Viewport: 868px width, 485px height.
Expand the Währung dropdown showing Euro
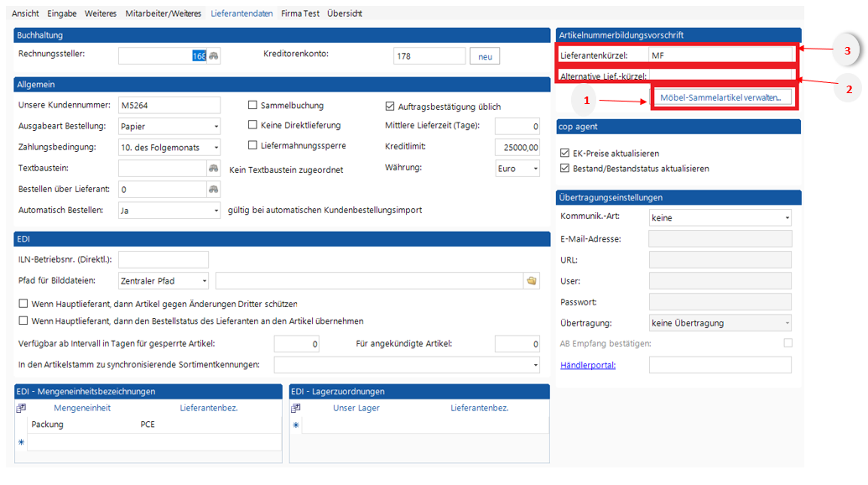[x=533, y=168]
